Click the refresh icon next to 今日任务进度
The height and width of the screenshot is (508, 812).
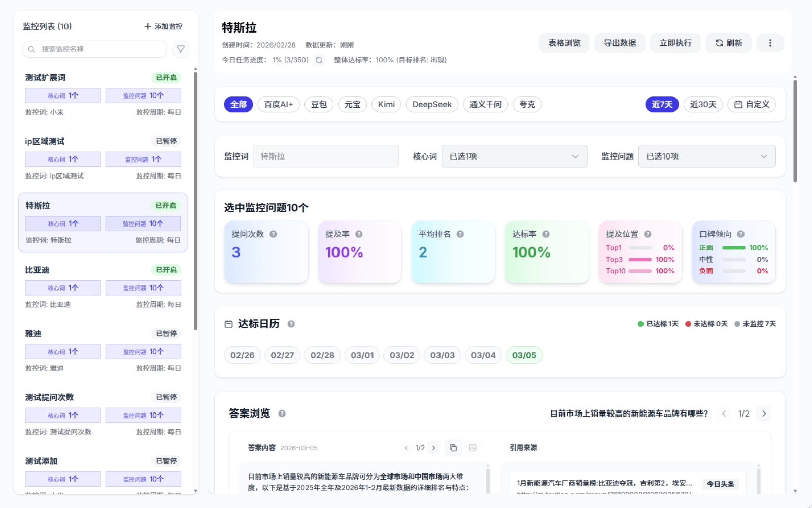pos(319,59)
